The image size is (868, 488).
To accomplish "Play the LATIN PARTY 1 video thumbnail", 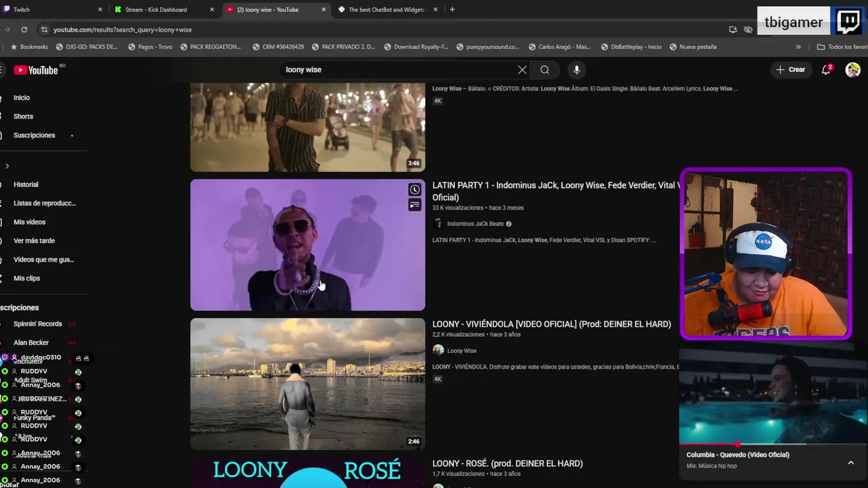I will point(308,245).
